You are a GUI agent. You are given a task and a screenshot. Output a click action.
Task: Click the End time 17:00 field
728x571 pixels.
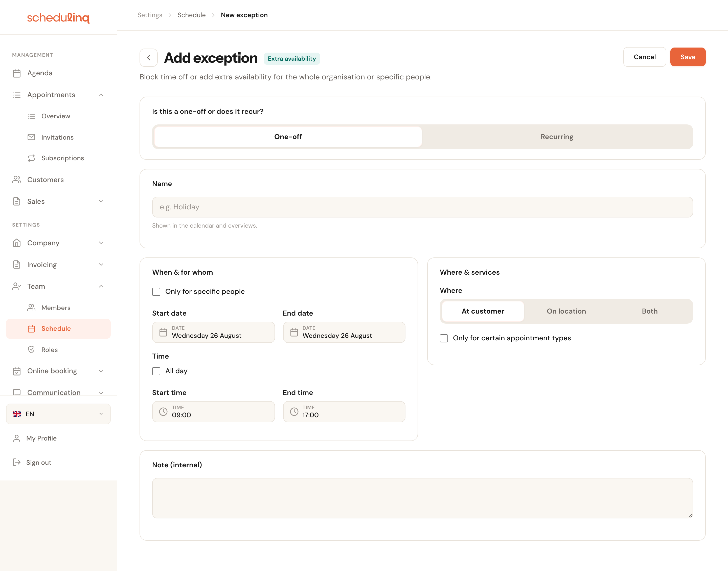pos(344,411)
